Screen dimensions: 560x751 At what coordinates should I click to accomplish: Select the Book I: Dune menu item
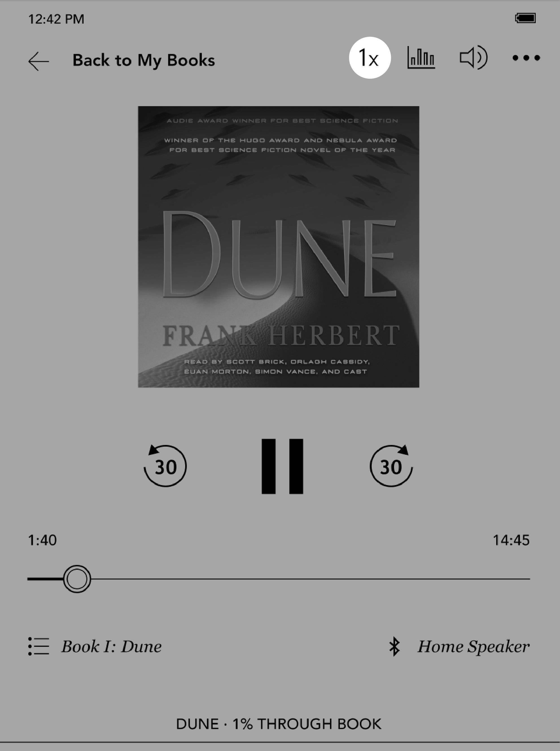click(95, 646)
